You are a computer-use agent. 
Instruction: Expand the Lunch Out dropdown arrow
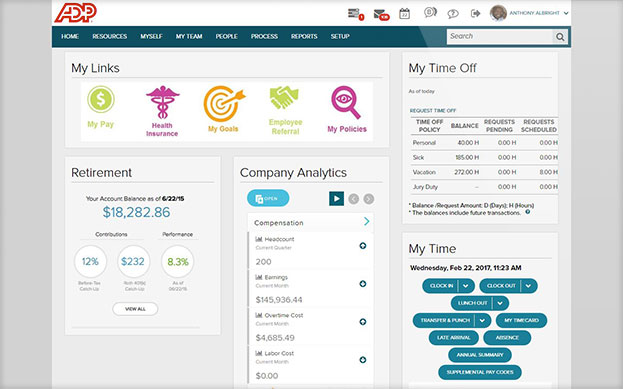pos(500,303)
